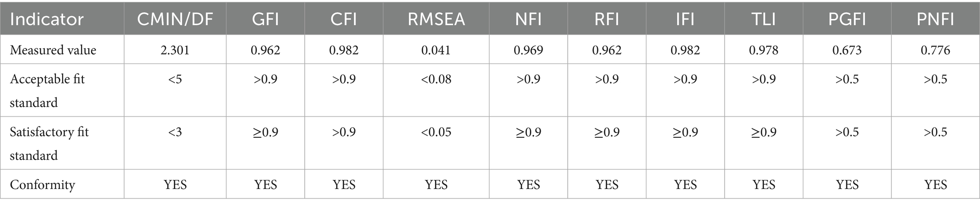The width and height of the screenshot is (980, 207).
Task: Select the PNFI header cell
Action: [935, 19]
